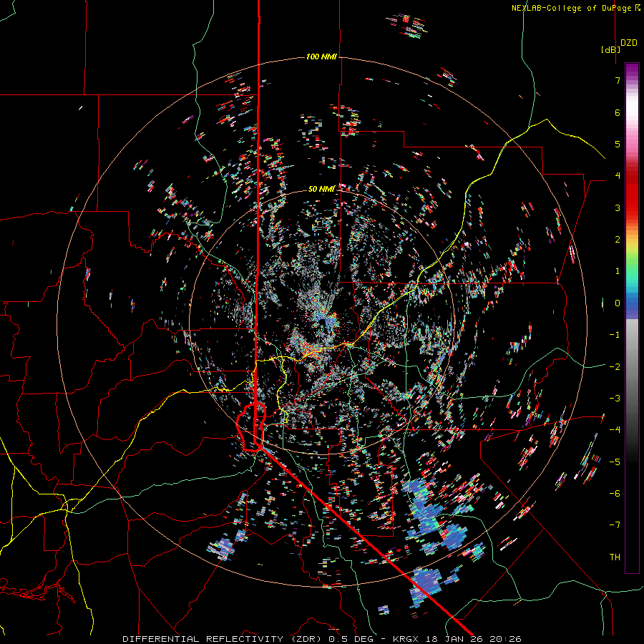The image size is (644, 644).
Task: Click the 0 value on the scale
Action: [618, 303]
